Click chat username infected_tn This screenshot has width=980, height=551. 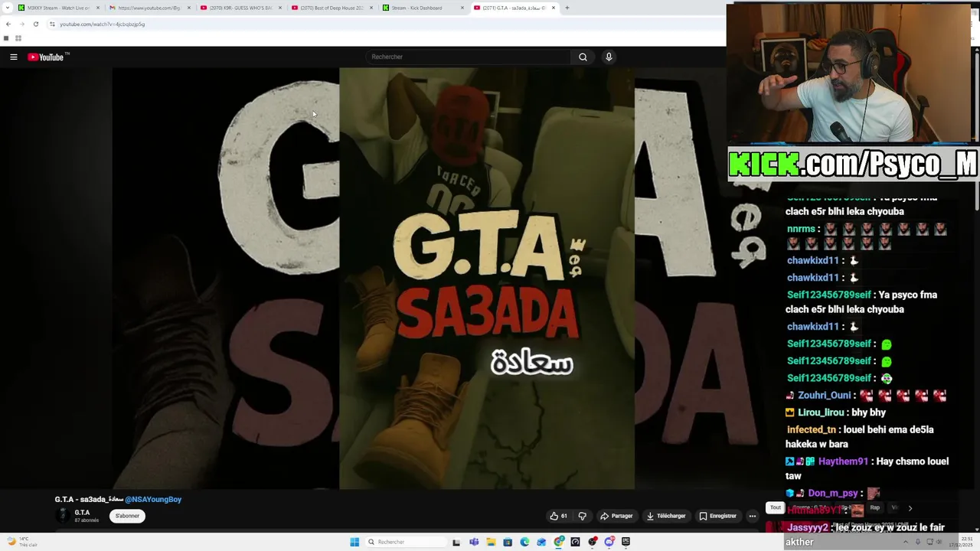pyautogui.click(x=811, y=430)
